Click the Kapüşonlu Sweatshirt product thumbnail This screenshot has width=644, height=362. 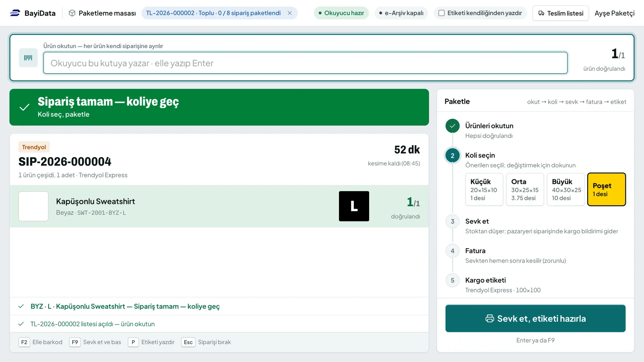33,206
